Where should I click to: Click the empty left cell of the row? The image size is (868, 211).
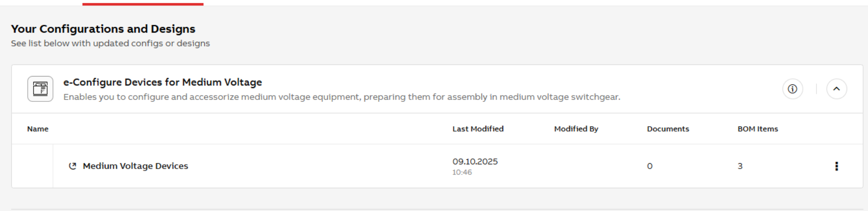point(32,166)
